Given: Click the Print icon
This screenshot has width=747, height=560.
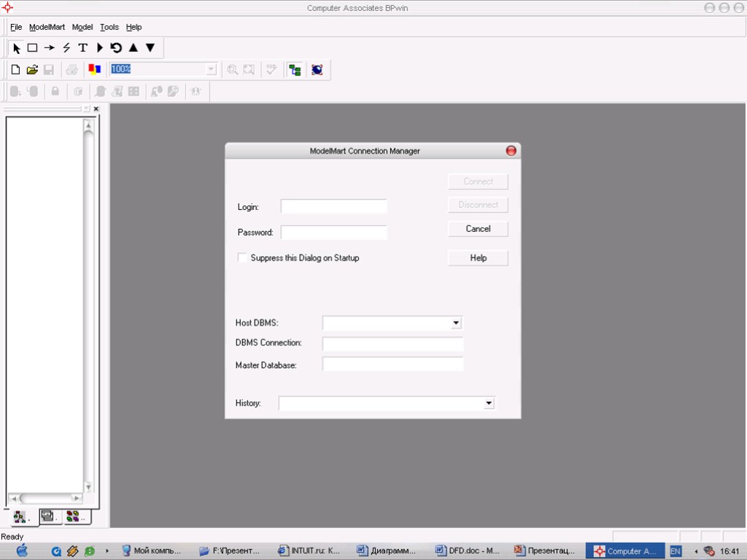Looking at the screenshot, I should click(72, 70).
